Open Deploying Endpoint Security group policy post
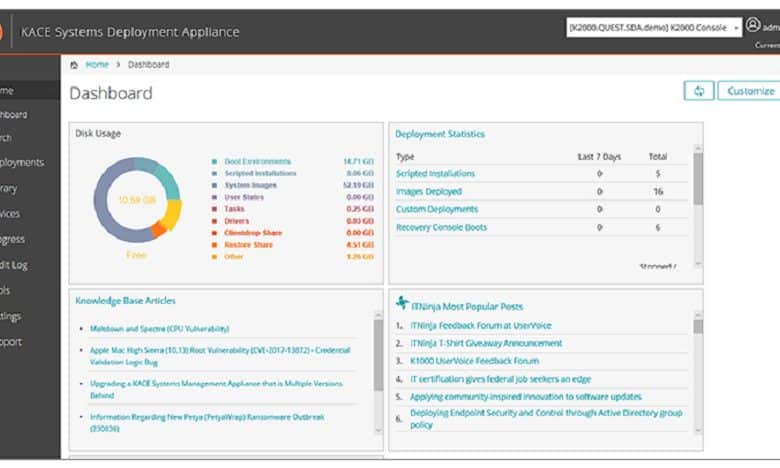Screen dimensions: 780x468 pos(546,419)
